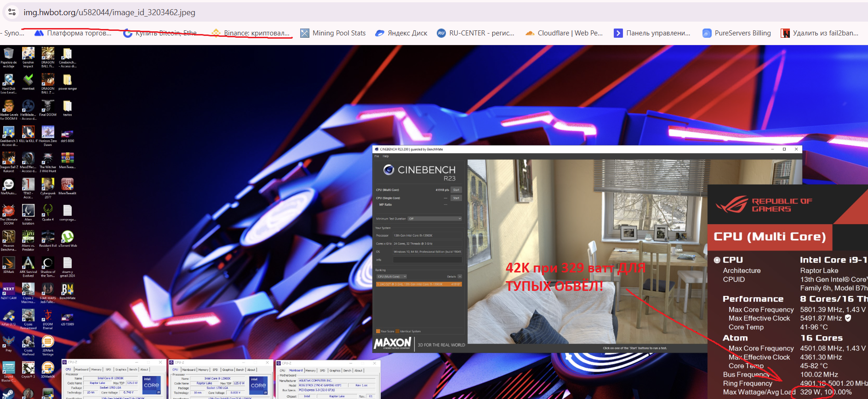
Task: Open the Cinebench File menu
Action: pyautogui.click(x=377, y=156)
